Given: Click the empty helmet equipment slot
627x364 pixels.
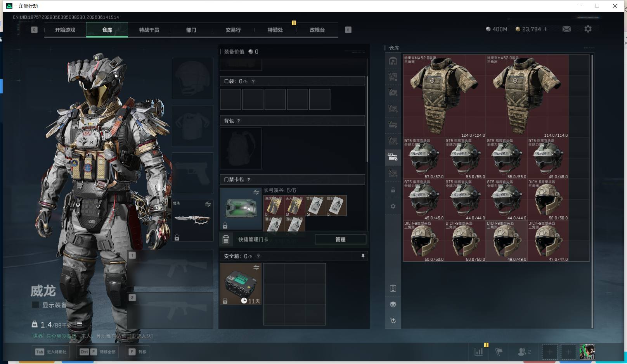Looking at the screenshot, I should [x=192, y=78].
